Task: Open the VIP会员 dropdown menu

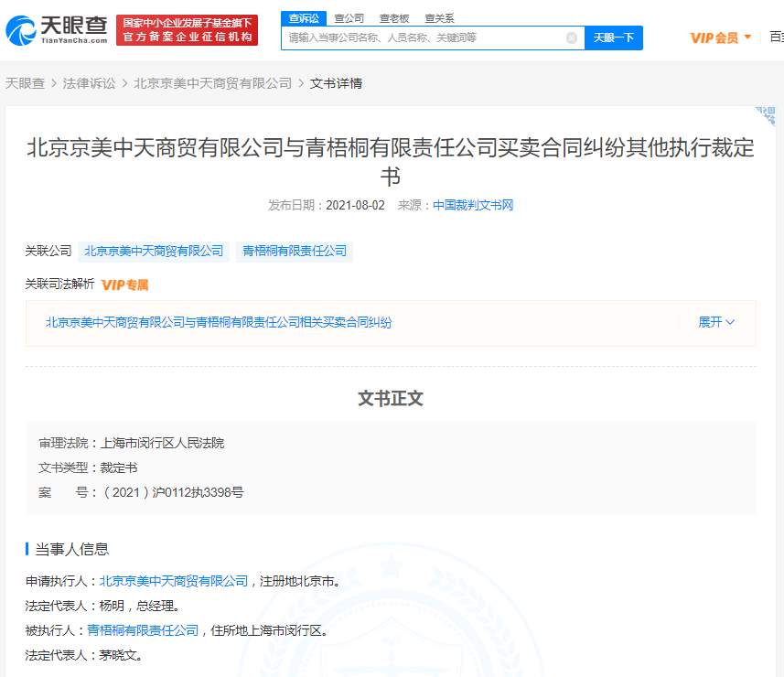Action: (x=720, y=38)
